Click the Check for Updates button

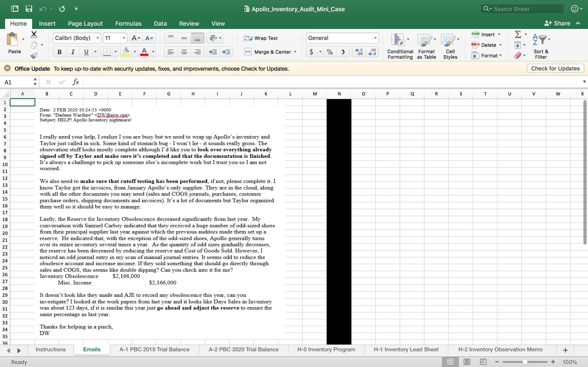tap(555, 68)
